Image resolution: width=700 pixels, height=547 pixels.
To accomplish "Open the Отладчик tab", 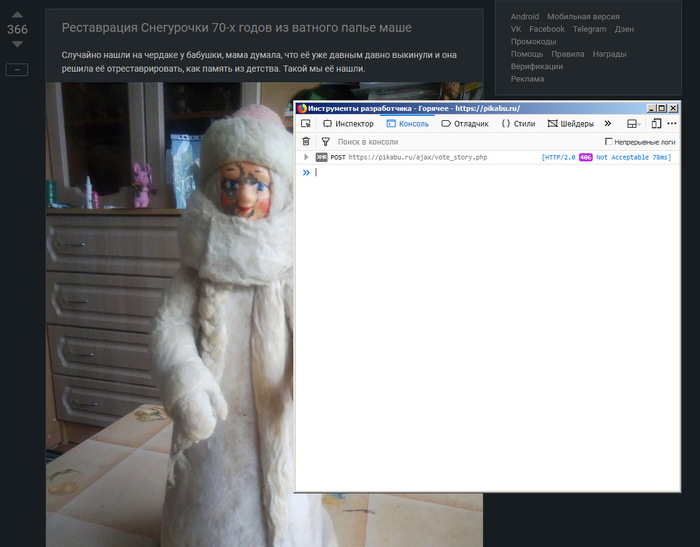I will point(465,124).
